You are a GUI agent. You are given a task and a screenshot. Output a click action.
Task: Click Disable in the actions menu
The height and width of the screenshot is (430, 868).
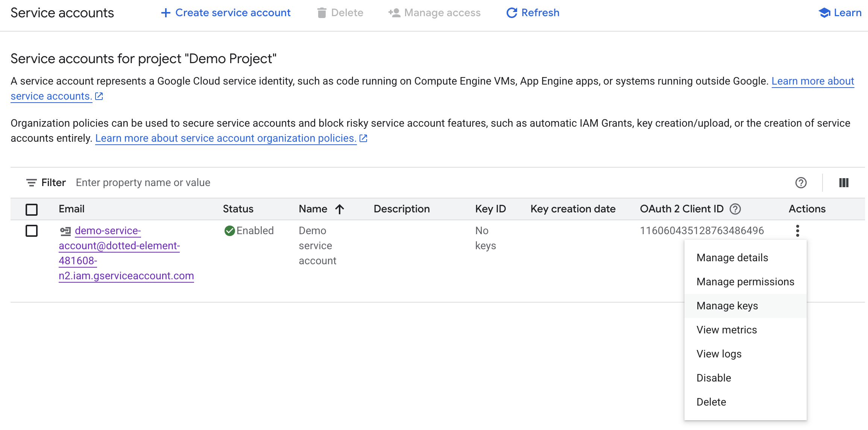pyautogui.click(x=713, y=378)
